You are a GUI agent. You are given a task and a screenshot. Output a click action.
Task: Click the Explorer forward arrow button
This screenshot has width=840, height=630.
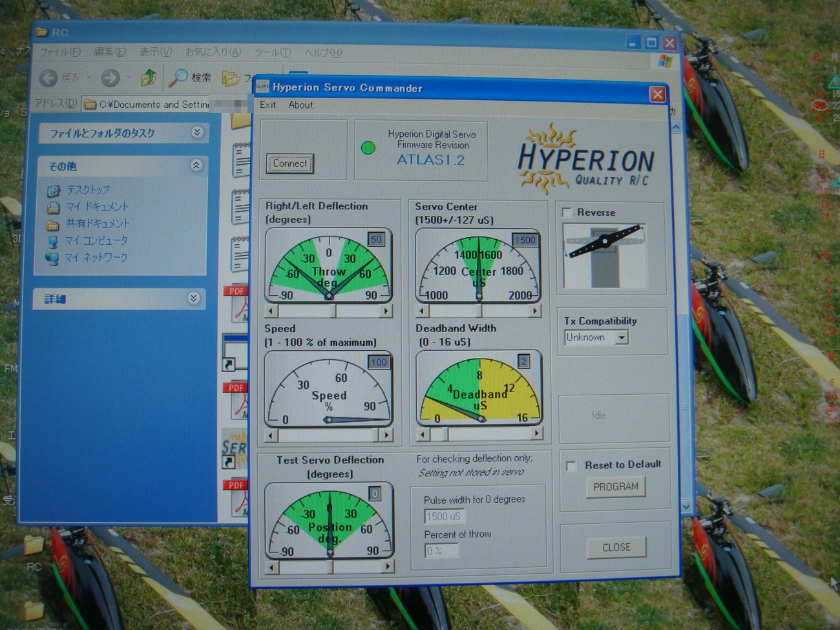110,78
